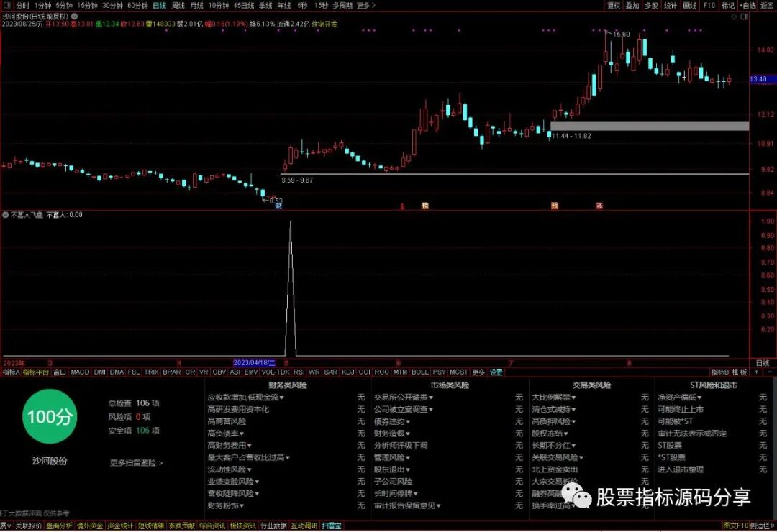Screen dimensions: 777x532
Task: Expand 财务造假 risk item
Action: (x=392, y=434)
